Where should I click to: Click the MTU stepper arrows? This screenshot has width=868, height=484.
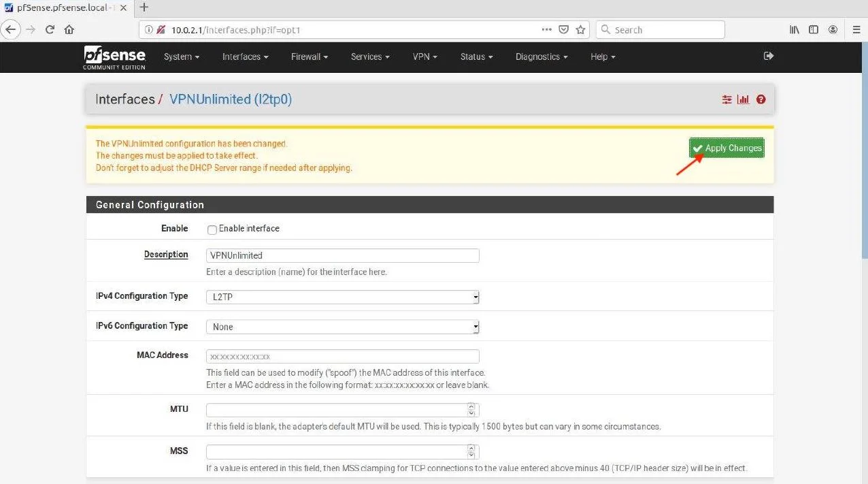click(471, 410)
